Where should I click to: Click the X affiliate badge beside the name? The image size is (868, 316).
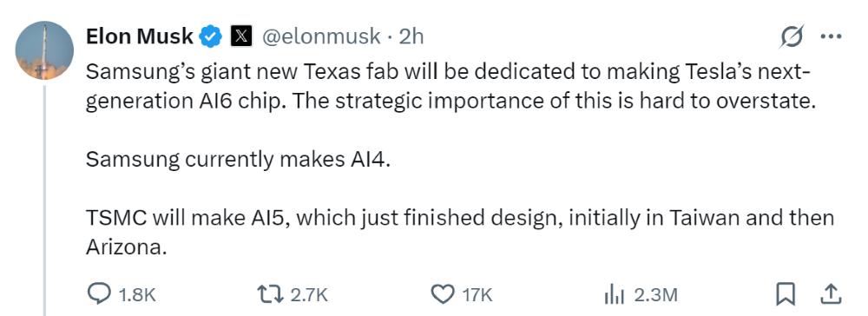pyautogui.click(x=240, y=37)
